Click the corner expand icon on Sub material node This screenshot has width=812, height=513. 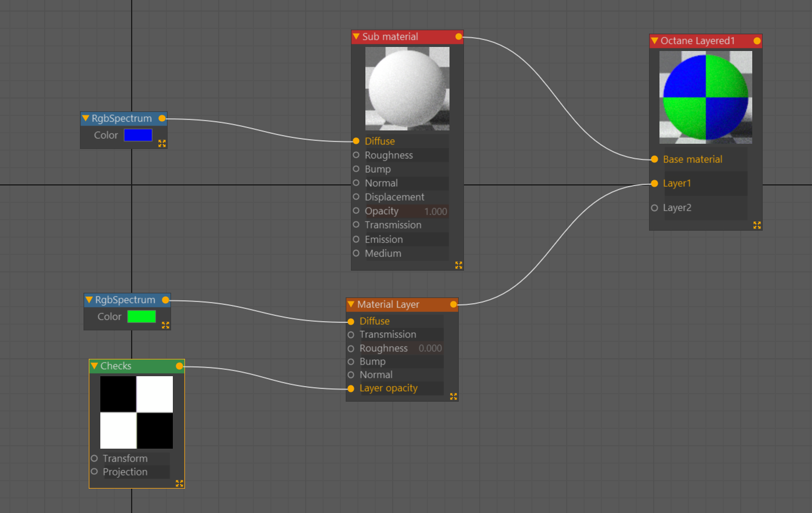459,265
